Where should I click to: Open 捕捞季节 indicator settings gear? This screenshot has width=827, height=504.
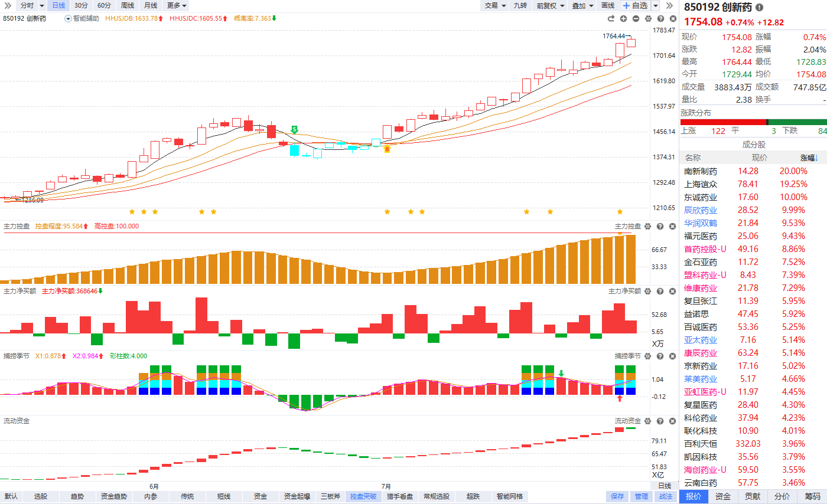pyautogui.click(x=648, y=356)
